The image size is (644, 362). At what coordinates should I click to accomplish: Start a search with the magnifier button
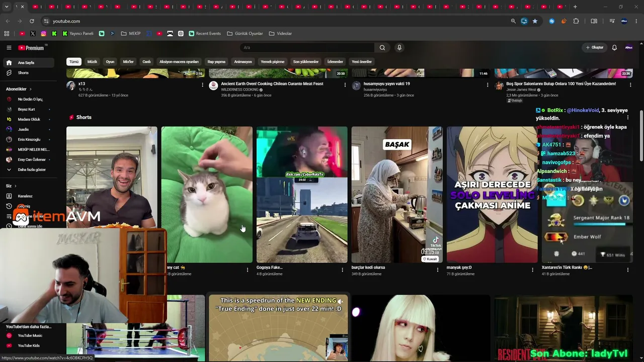click(x=382, y=48)
